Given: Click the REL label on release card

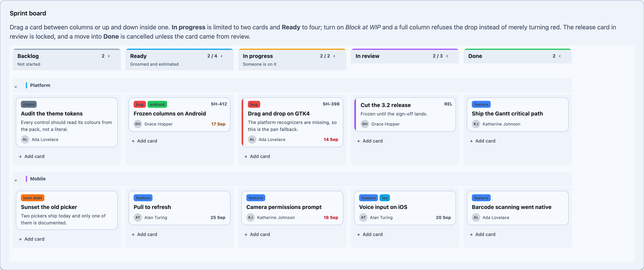Looking at the screenshot, I should [x=448, y=104].
